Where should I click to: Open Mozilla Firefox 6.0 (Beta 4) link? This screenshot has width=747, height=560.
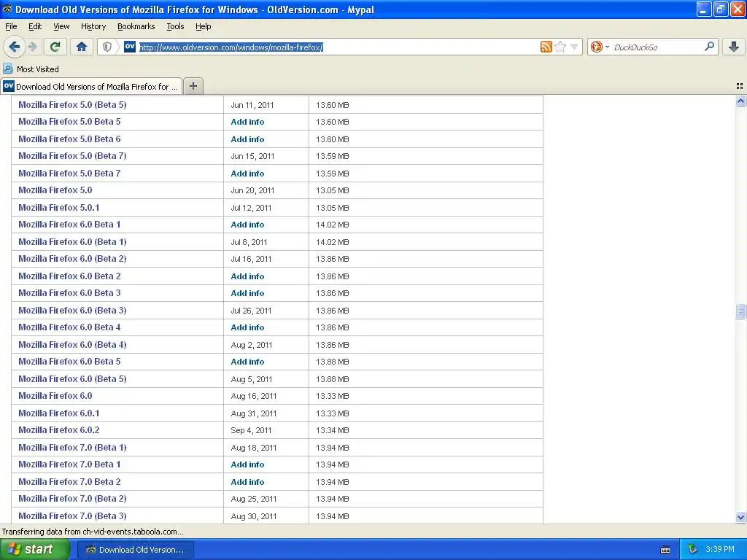(x=72, y=345)
